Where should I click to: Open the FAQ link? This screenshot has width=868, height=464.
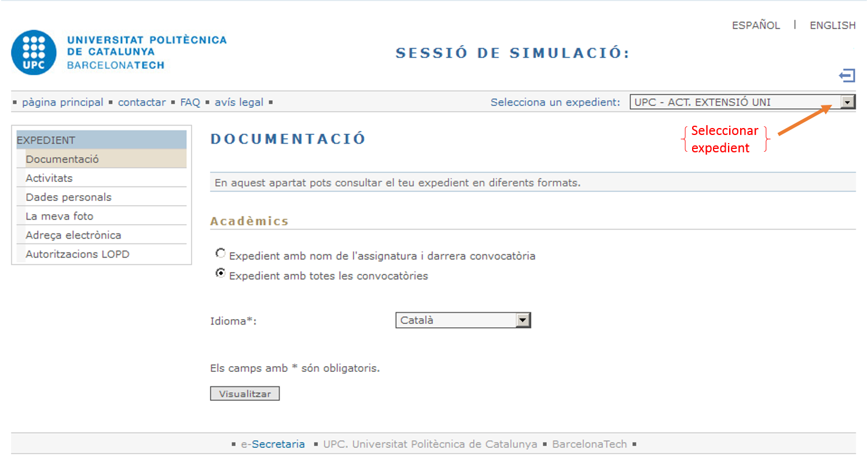coord(190,103)
